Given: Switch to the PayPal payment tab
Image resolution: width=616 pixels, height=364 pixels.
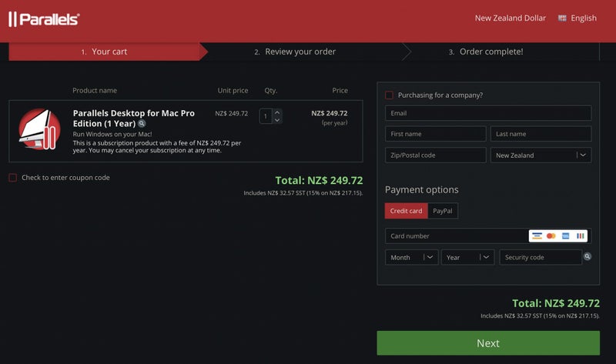Looking at the screenshot, I should [x=442, y=211].
